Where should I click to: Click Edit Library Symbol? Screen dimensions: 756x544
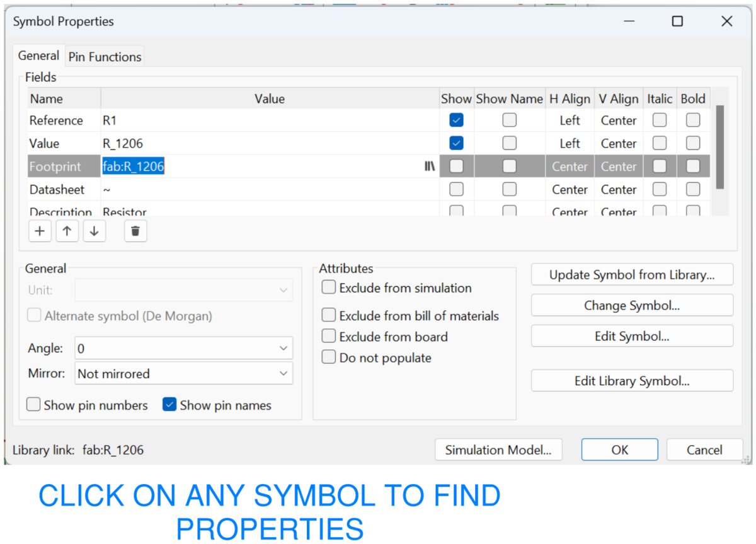[x=632, y=380]
